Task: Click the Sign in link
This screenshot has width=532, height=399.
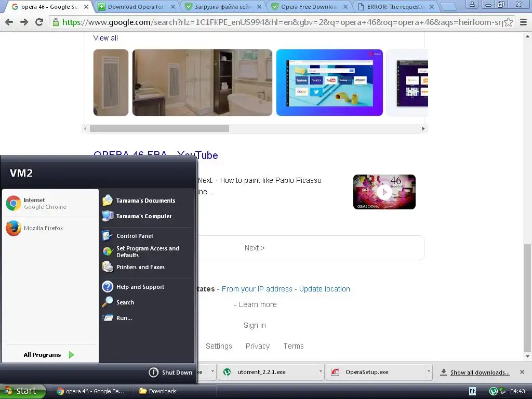Action: coord(255,325)
